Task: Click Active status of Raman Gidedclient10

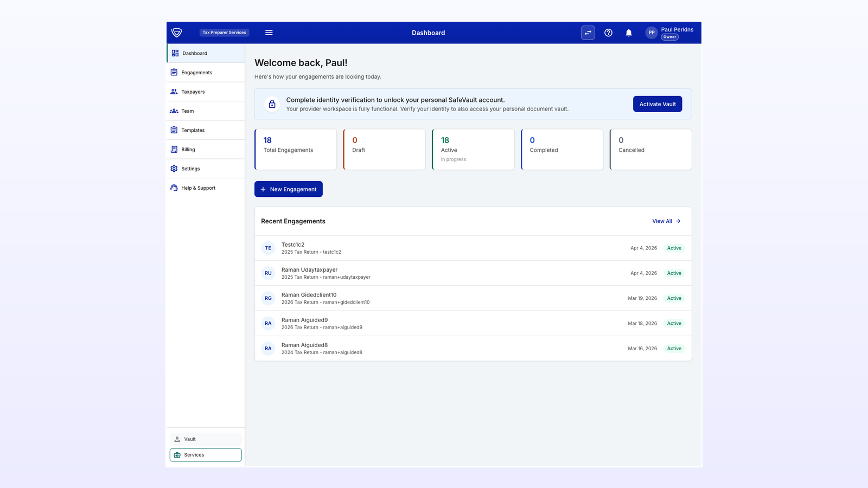Action: point(674,298)
